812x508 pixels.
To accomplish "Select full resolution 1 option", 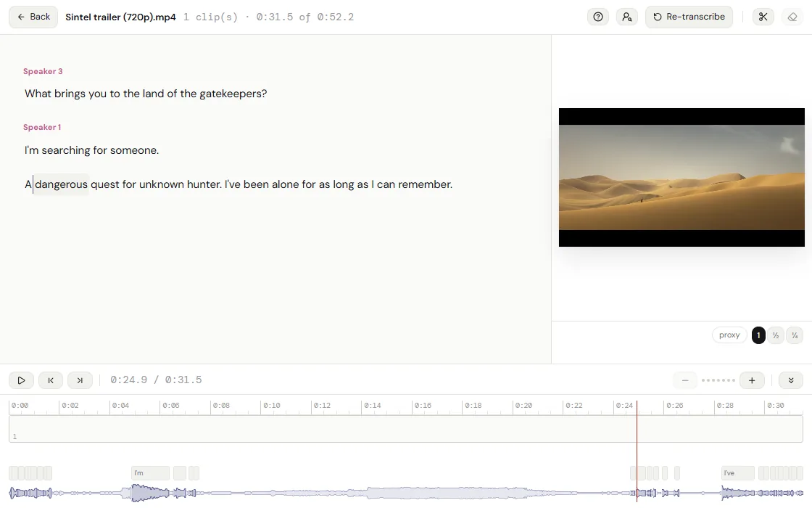I will (x=758, y=335).
